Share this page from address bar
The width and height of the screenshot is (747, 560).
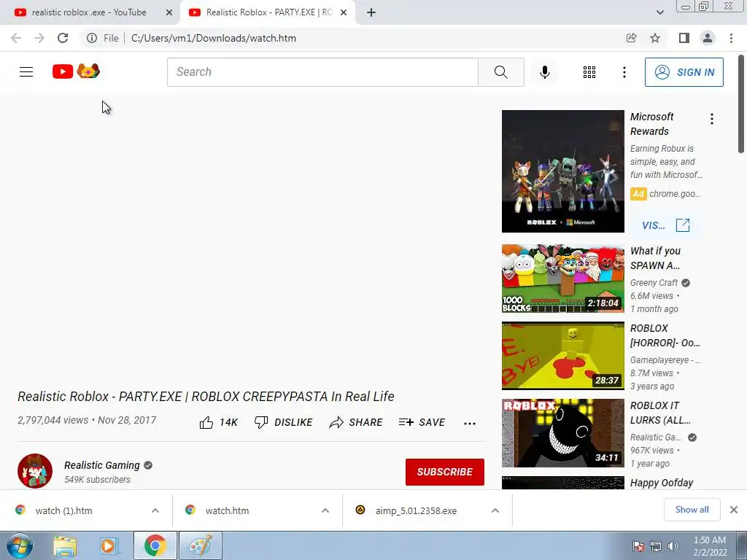(x=631, y=38)
